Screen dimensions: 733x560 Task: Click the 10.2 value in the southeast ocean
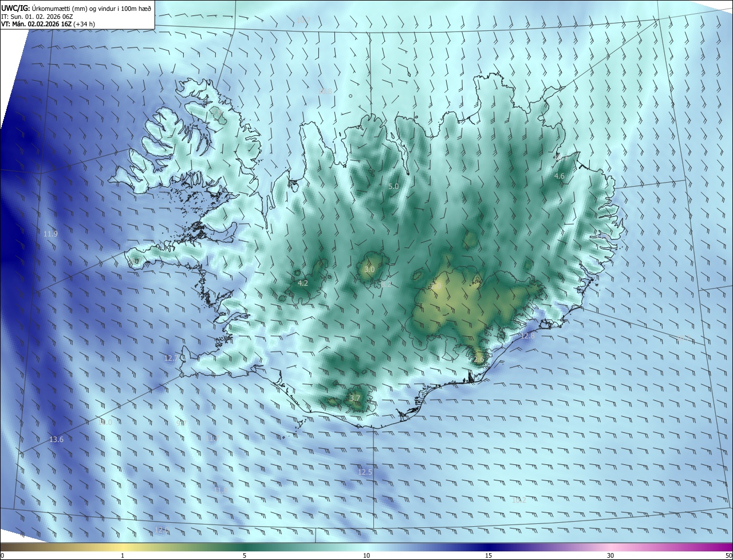519,500
